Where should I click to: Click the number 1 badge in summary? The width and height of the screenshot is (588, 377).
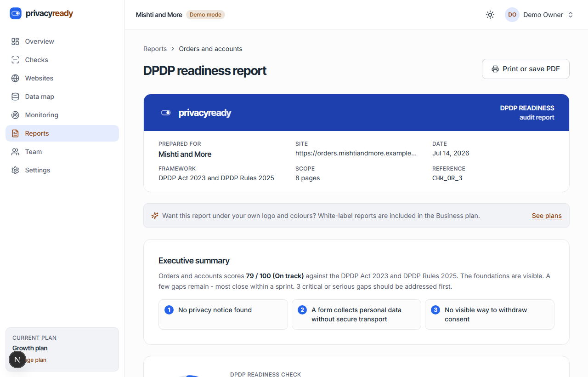point(169,310)
